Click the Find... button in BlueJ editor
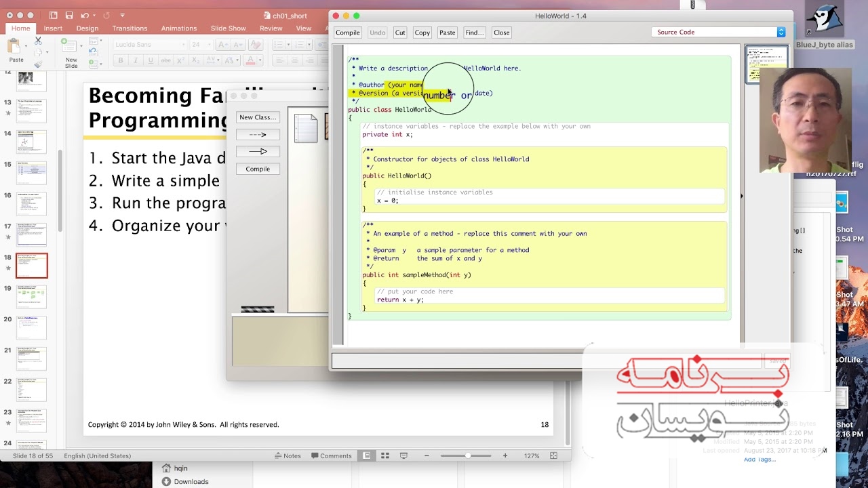This screenshot has width=868, height=488. point(474,33)
